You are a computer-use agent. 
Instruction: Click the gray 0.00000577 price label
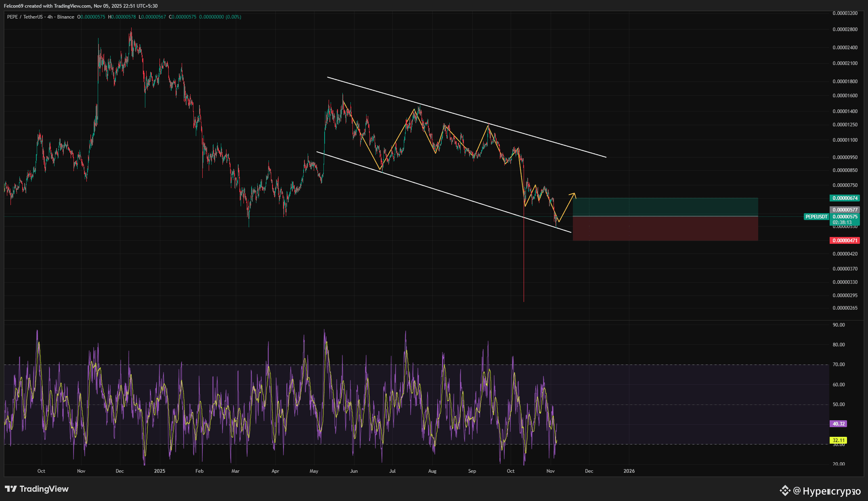pos(845,210)
